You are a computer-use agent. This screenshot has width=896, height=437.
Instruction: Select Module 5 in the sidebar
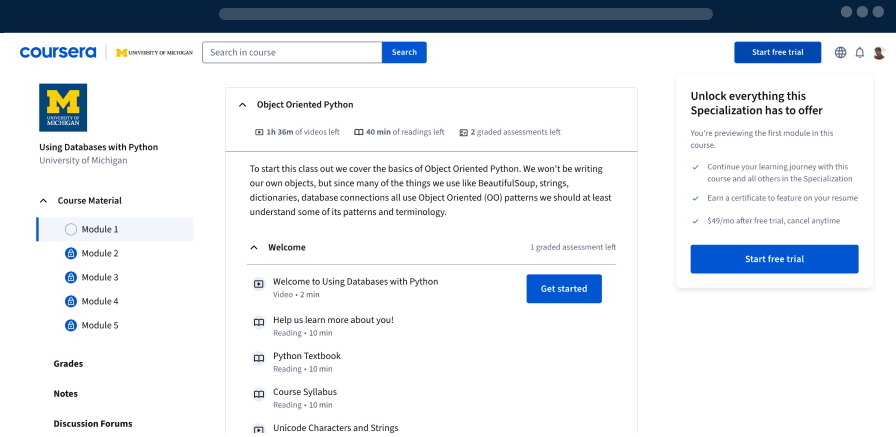[99, 325]
